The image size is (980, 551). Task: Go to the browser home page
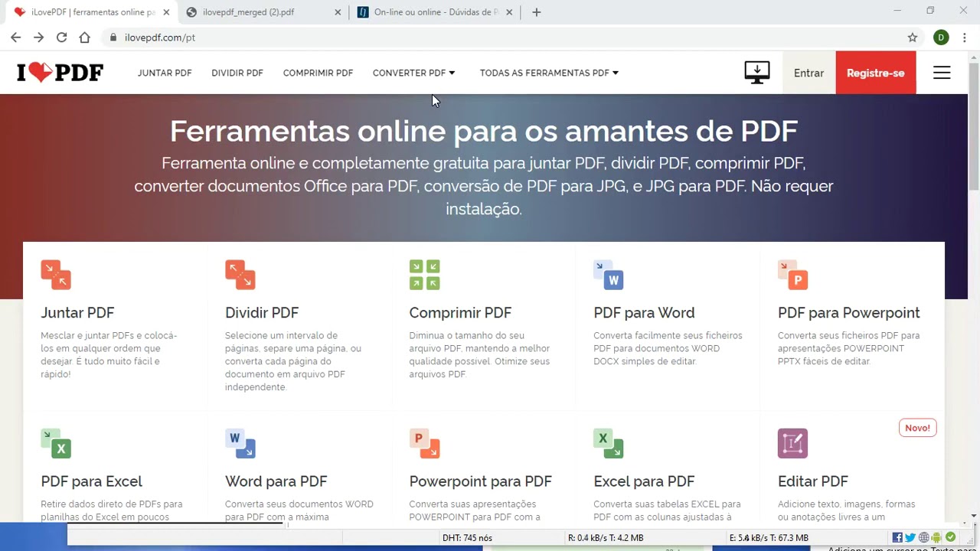(x=84, y=37)
